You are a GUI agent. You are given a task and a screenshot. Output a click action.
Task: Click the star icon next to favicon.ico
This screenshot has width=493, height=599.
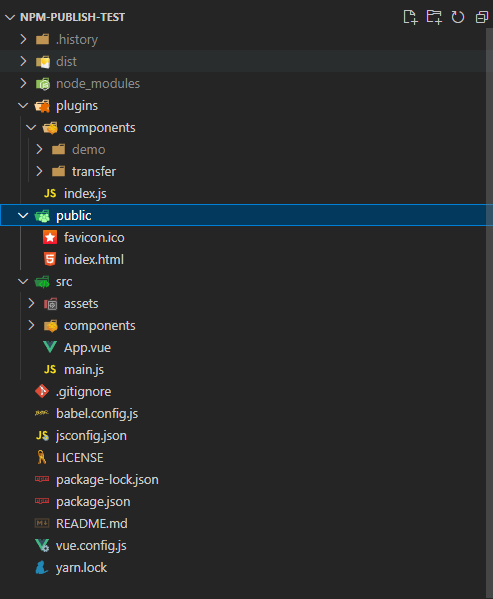point(50,237)
